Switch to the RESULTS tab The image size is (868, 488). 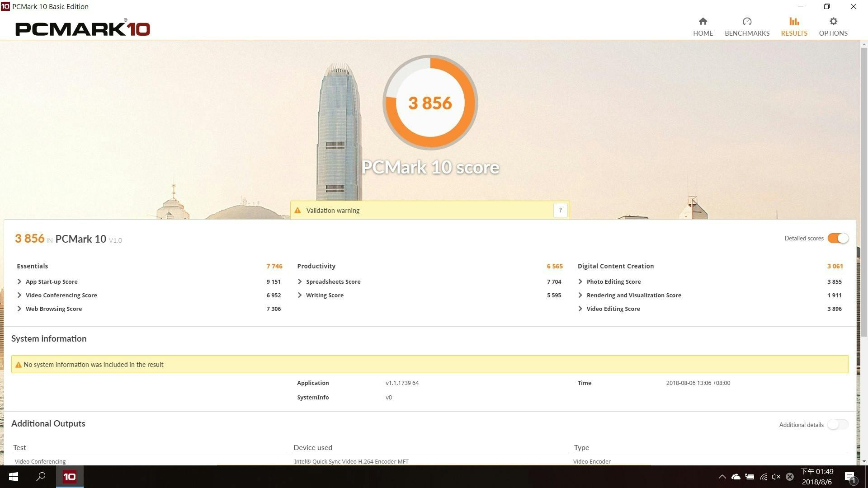tap(794, 27)
